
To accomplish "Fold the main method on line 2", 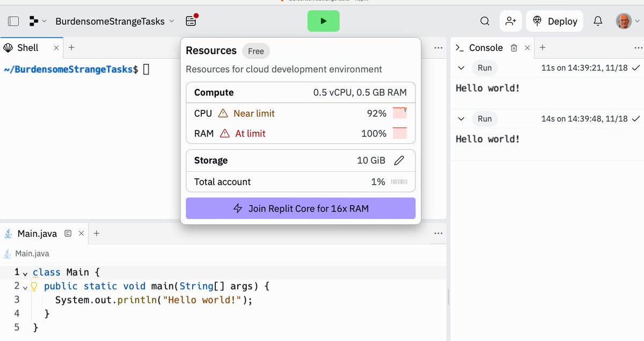I will (x=25, y=287).
